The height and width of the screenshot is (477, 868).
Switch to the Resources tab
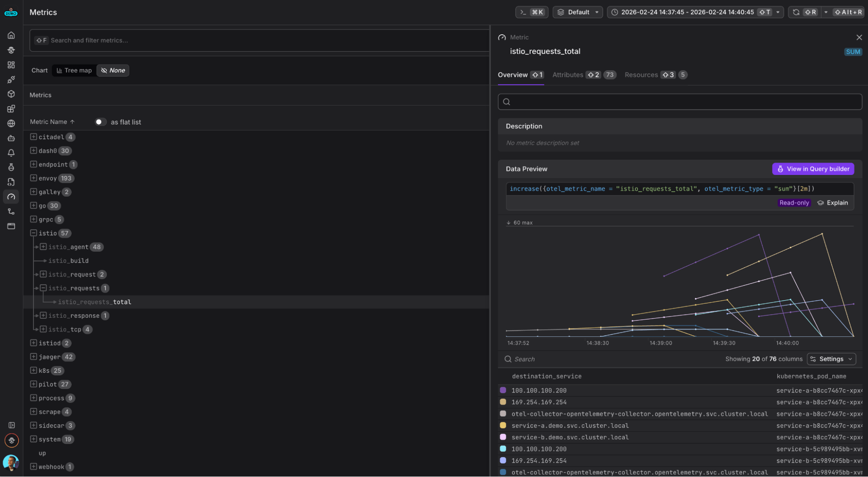click(x=656, y=75)
